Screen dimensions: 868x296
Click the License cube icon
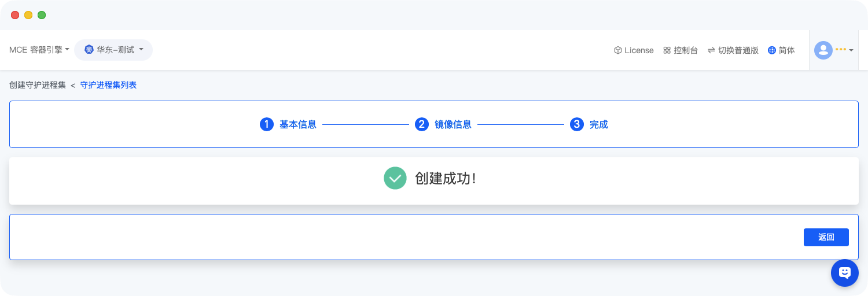tap(617, 50)
